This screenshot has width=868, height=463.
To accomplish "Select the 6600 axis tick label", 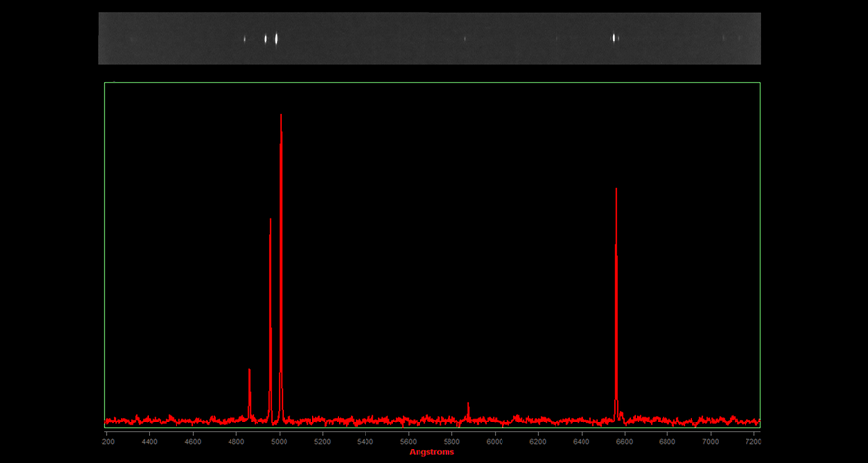I will pos(624,441).
